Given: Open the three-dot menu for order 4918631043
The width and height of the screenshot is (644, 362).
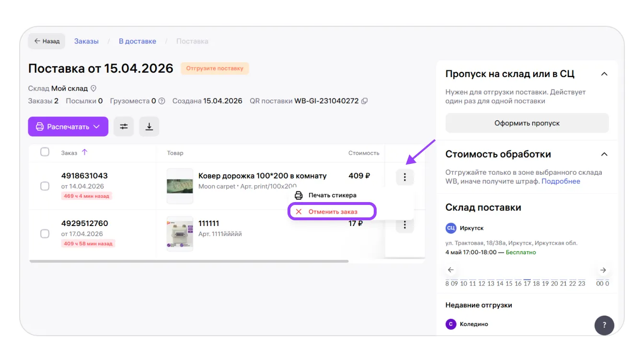Looking at the screenshot, I should tap(405, 177).
